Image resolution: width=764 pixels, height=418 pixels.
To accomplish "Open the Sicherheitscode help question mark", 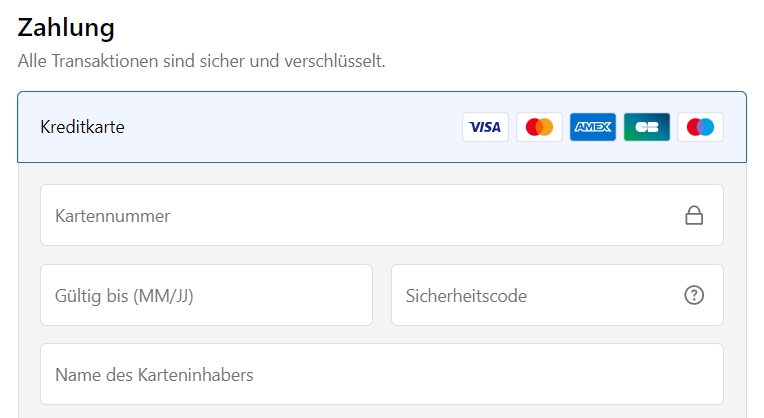I will 694,295.
